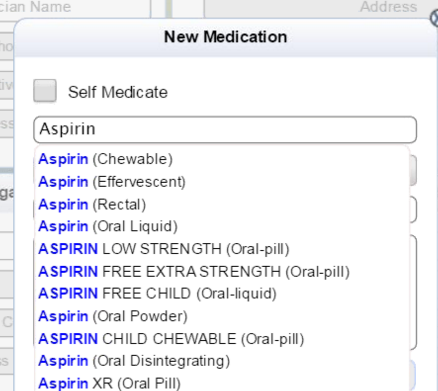
Task: Select Aspirin XR (Oral Pill)
Action: [x=109, y=383]
